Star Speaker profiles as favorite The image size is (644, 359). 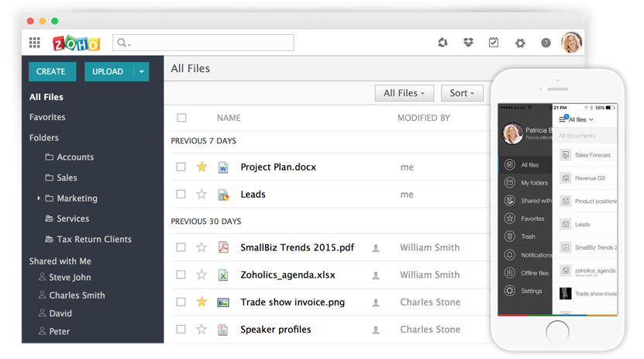point(201,329)
